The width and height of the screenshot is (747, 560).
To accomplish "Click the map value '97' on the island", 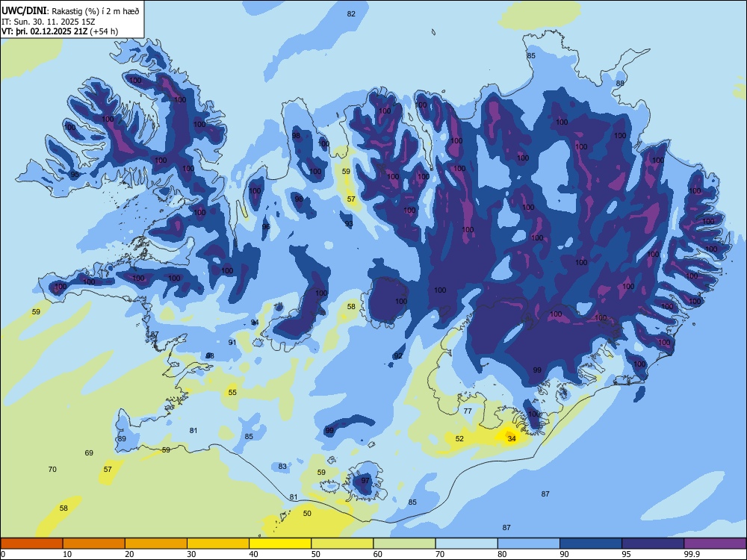I will [365, 480].
